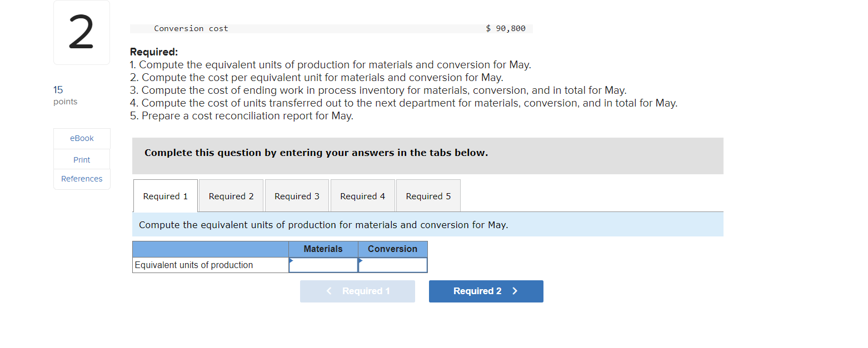Image resolution: width=868 pixels, height=348 pixels.
Task: Switch to the Required 1 tab
Action: click(166, 196)
